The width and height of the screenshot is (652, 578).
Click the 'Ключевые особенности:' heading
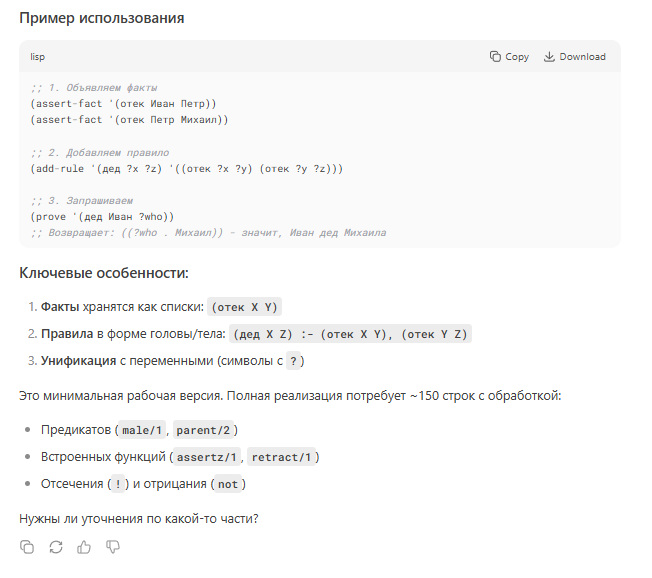(104, 273)
